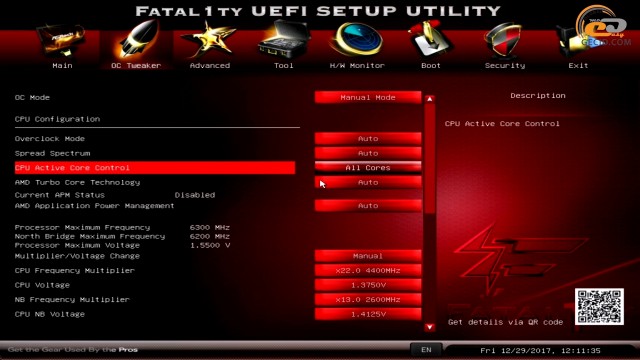This screenshot has width=640, height=360.
Task: Click the Processor Maximum Frequency 6300 MHz value
Action: (x=209, y=227)
